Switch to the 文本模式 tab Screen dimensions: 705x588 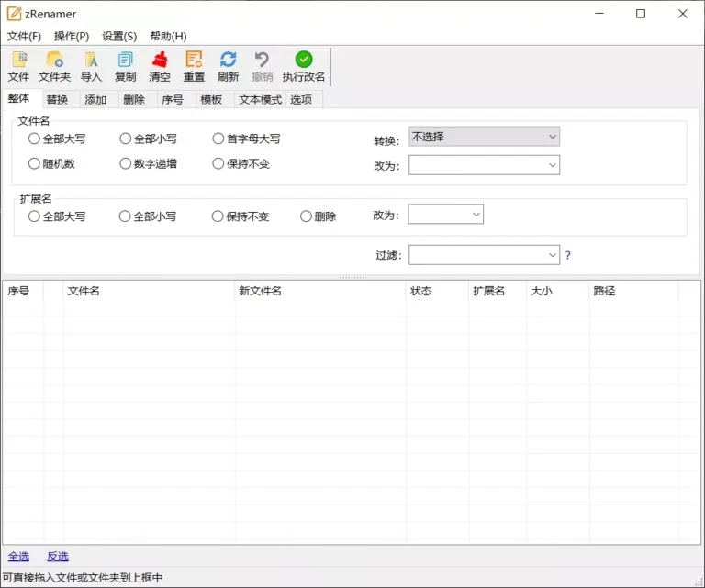(x=260, y=99)
